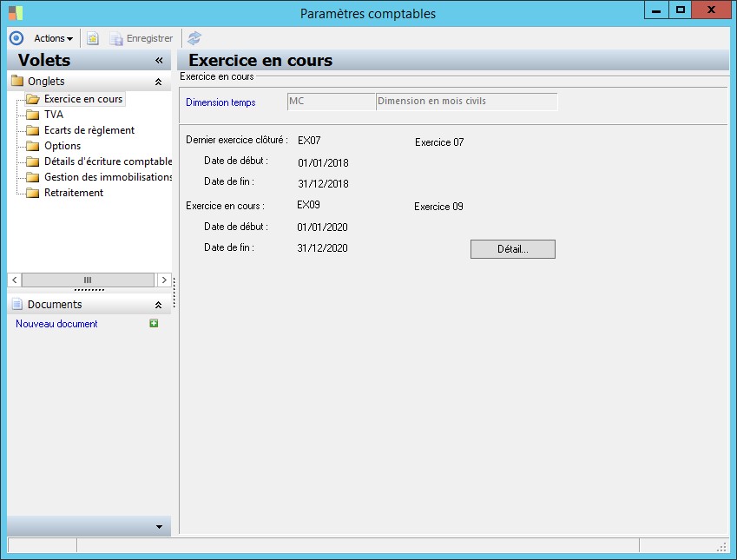The image size is (737, 560).
Task: Collapse the Onglets section
Action: 158,82
